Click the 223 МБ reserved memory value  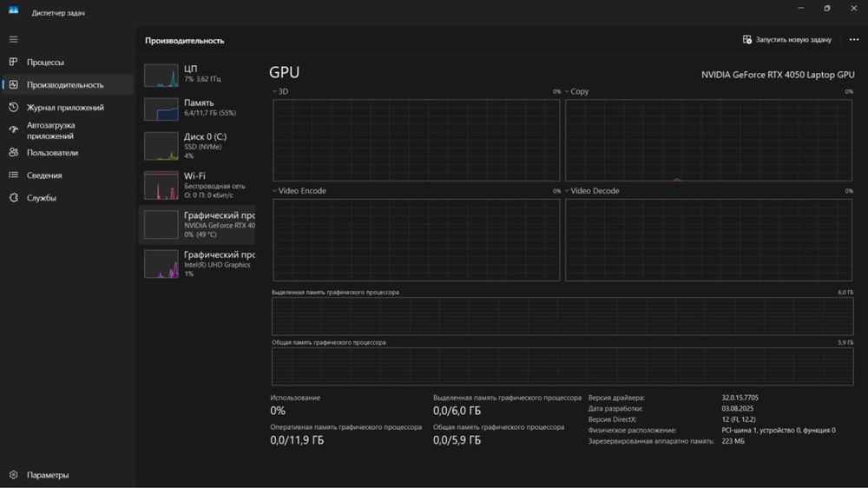tap(733, 441)
